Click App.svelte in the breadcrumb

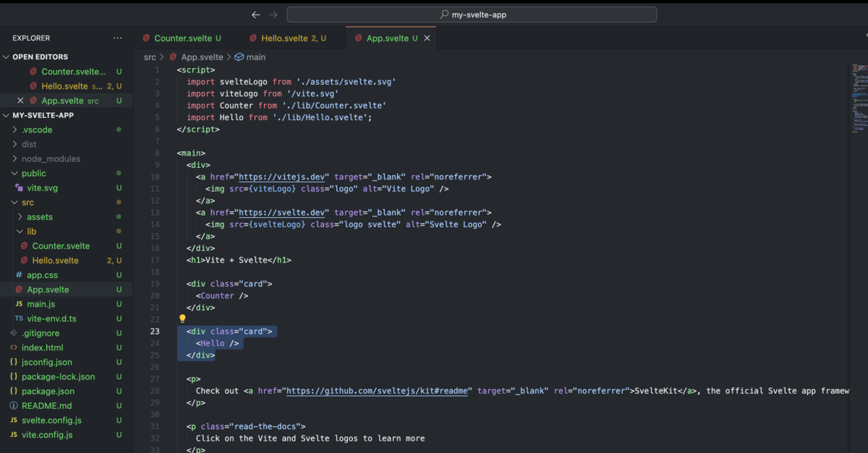(x=202, y=57)
